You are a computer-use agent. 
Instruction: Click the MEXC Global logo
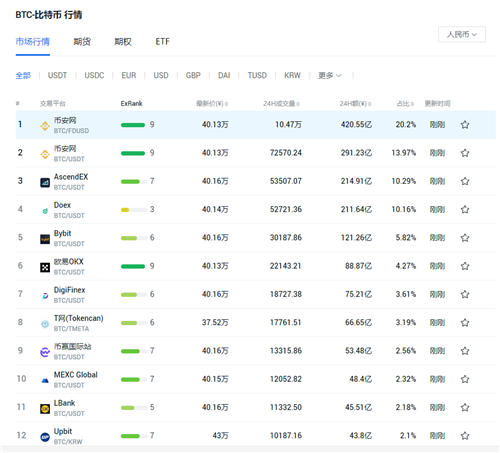click(45, 380)
